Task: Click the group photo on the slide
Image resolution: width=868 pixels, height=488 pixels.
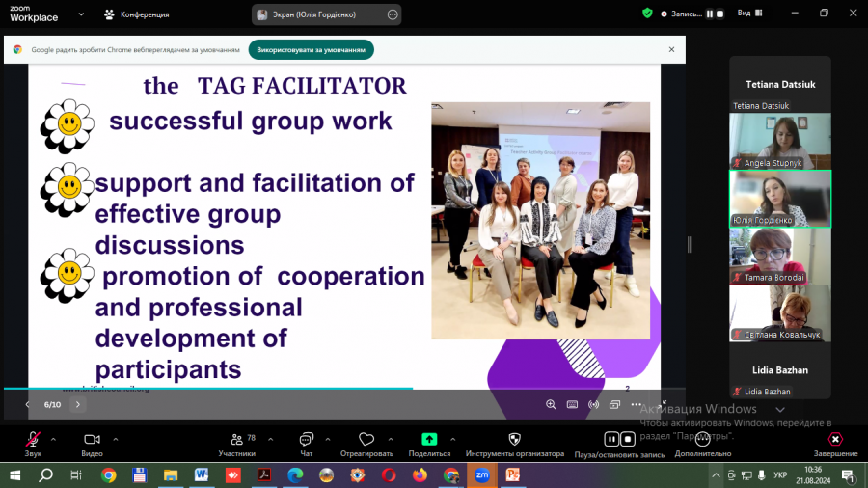Action: click(x=540, y=220)
